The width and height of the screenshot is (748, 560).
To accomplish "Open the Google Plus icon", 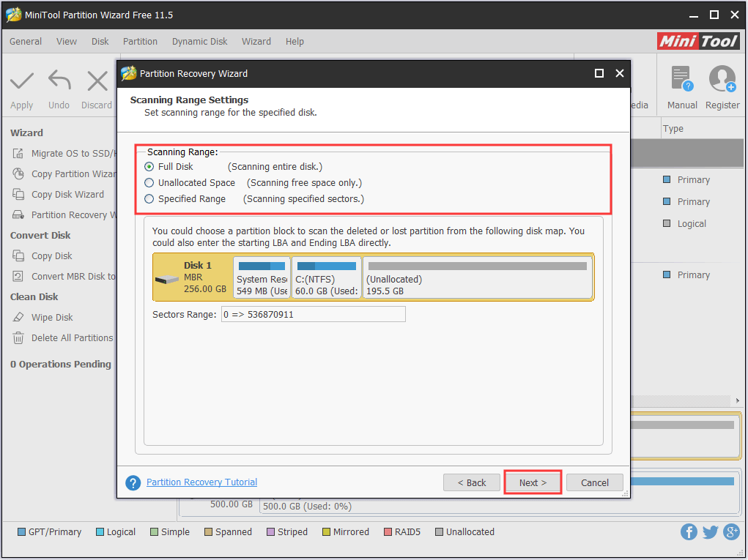I will 731,532.
